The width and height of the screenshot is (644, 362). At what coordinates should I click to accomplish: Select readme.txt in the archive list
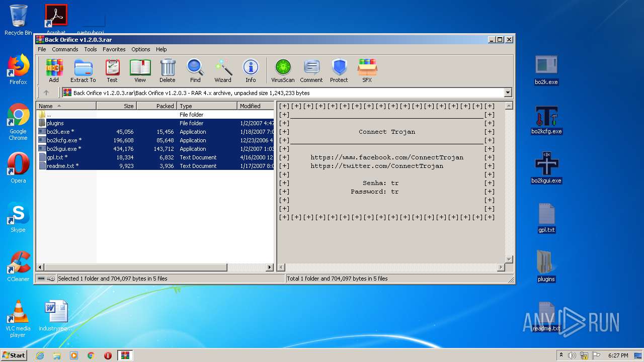click(x=155, y=166)
